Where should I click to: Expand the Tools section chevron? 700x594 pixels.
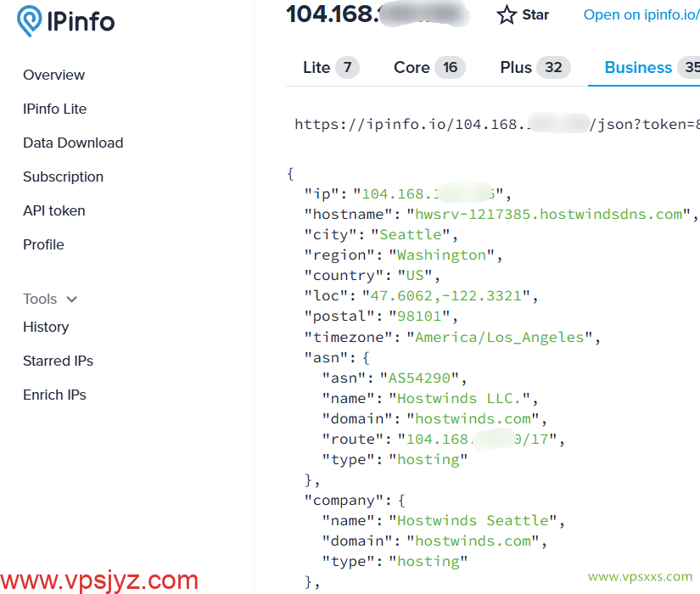point(71,300)
